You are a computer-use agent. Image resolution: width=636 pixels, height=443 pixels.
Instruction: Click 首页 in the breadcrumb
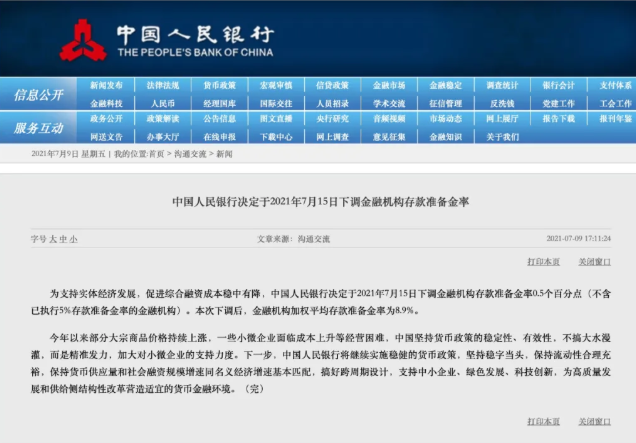tap(157, 154)
